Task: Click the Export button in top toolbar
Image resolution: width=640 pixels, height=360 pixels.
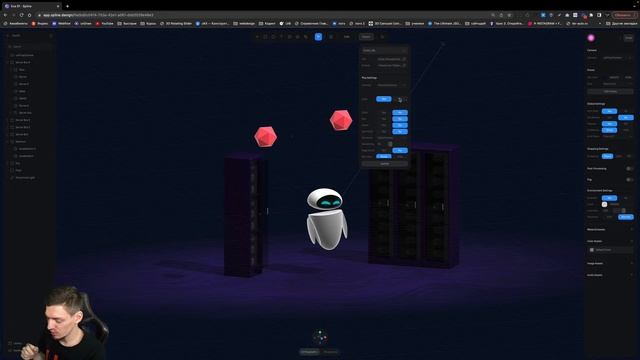Action: coord(366,37)
